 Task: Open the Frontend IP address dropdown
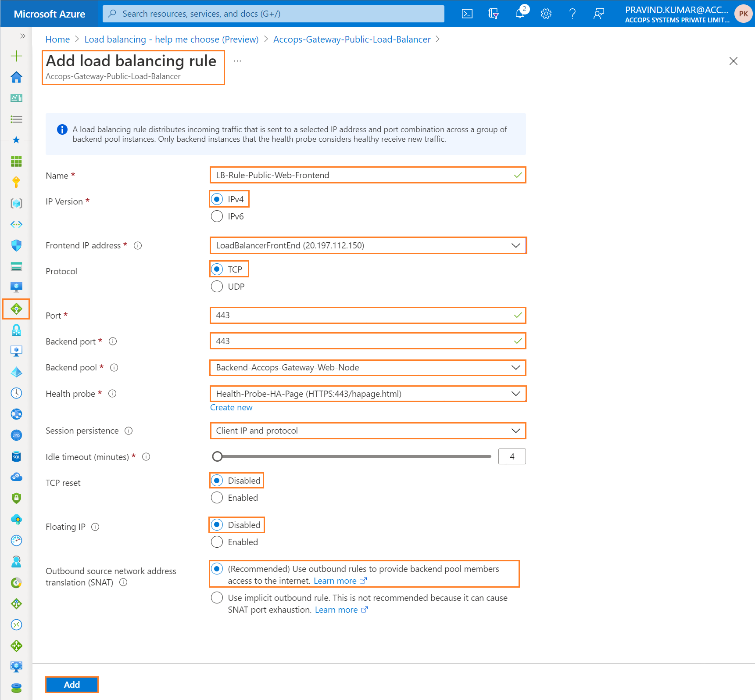[x=368, y=245]
